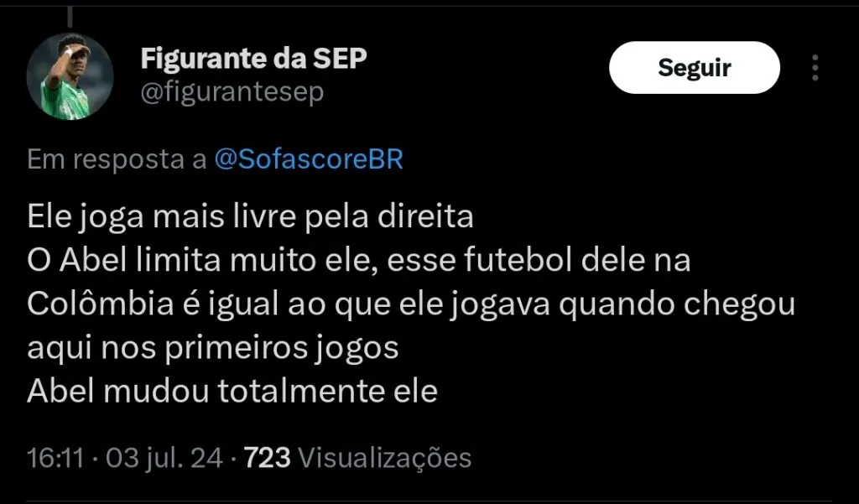Click the Figurante da SEP profile avatar

coord(70,77)
